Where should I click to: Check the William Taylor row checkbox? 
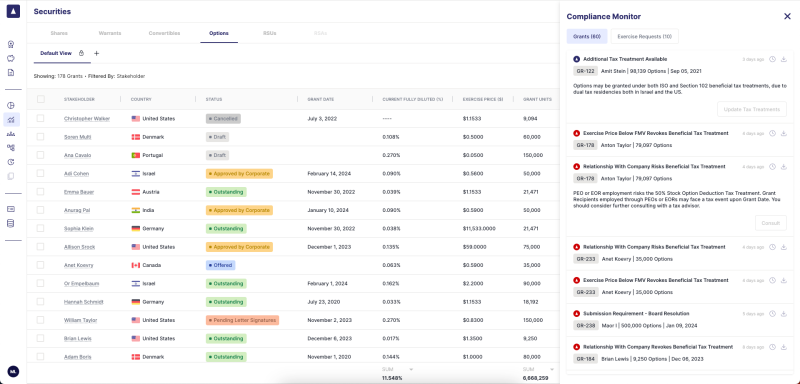tap(40, 320)
